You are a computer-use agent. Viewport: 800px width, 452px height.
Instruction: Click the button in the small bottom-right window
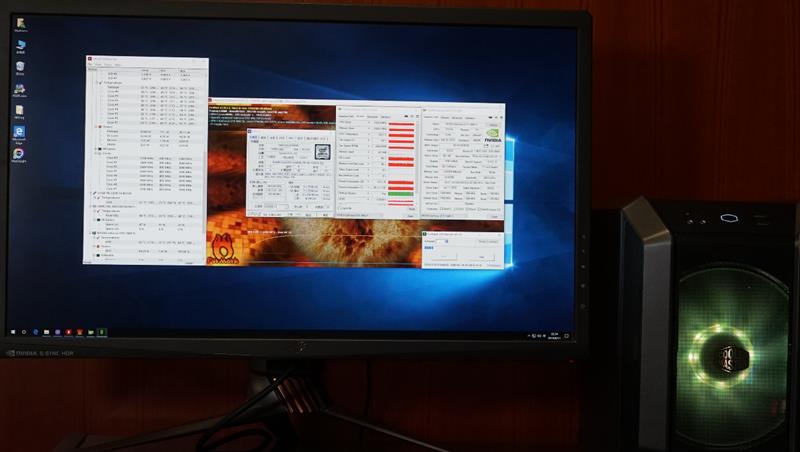pos(482,257)
